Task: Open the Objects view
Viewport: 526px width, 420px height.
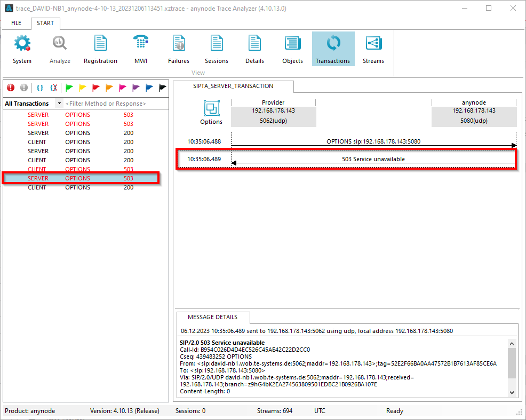Action: [x=292, y=48]
